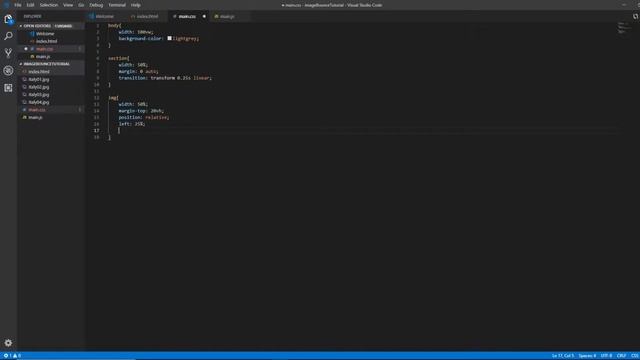Open the Extensions view
640x360 pixels.
click(8, 88)
